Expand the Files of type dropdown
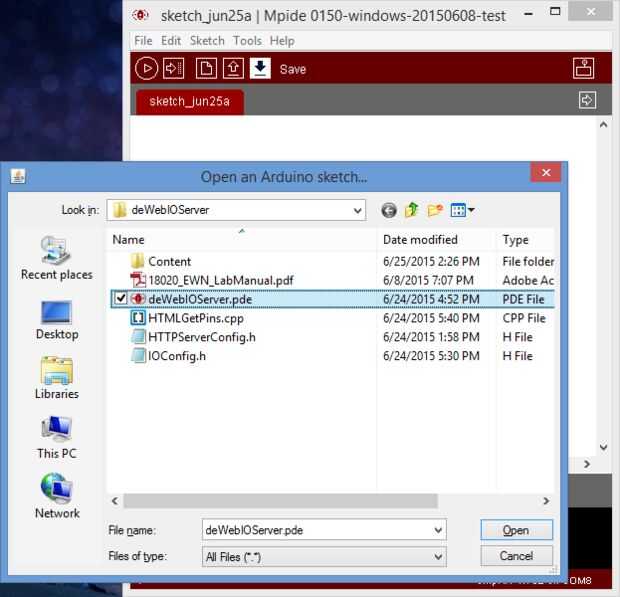 [438, 557]
